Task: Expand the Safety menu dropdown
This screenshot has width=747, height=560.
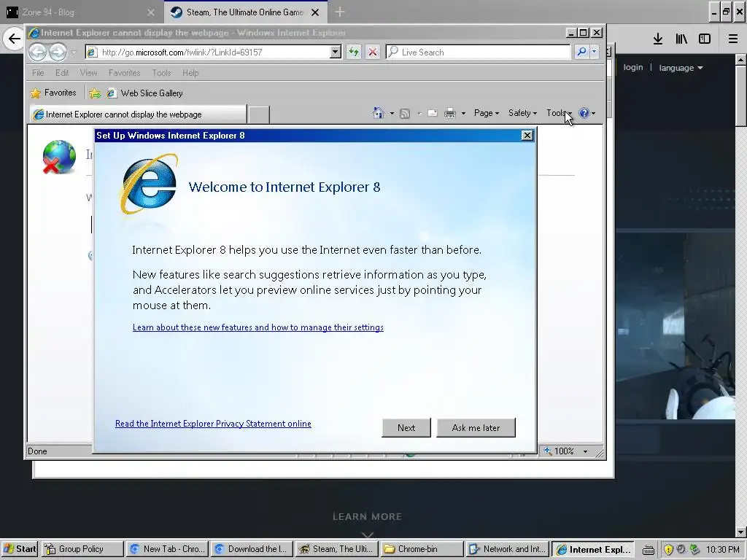Action: pyautogui.click(x=522, y=113)
